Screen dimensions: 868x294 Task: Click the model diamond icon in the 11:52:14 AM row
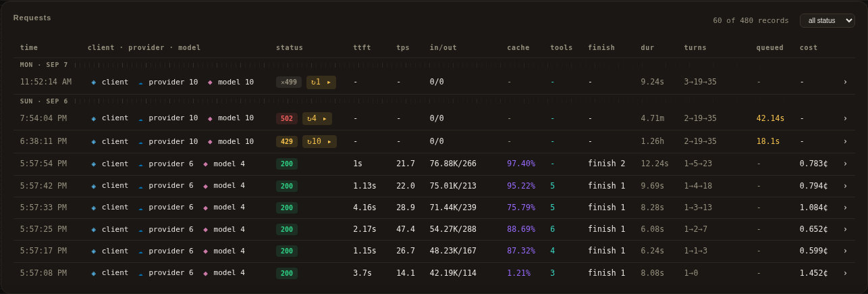[210, 82]
